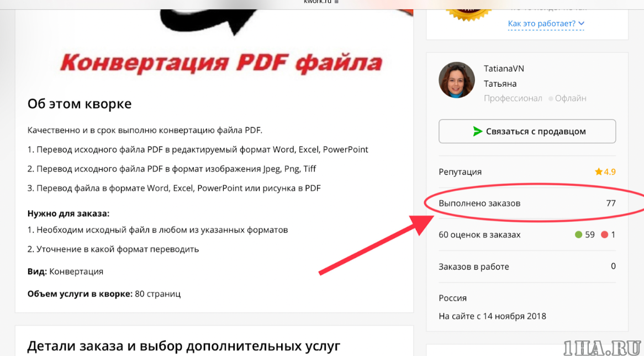Viewport: 644px width, 356px height.
Task: Click the green arrow icon on contact button
Action: [477, 132]
